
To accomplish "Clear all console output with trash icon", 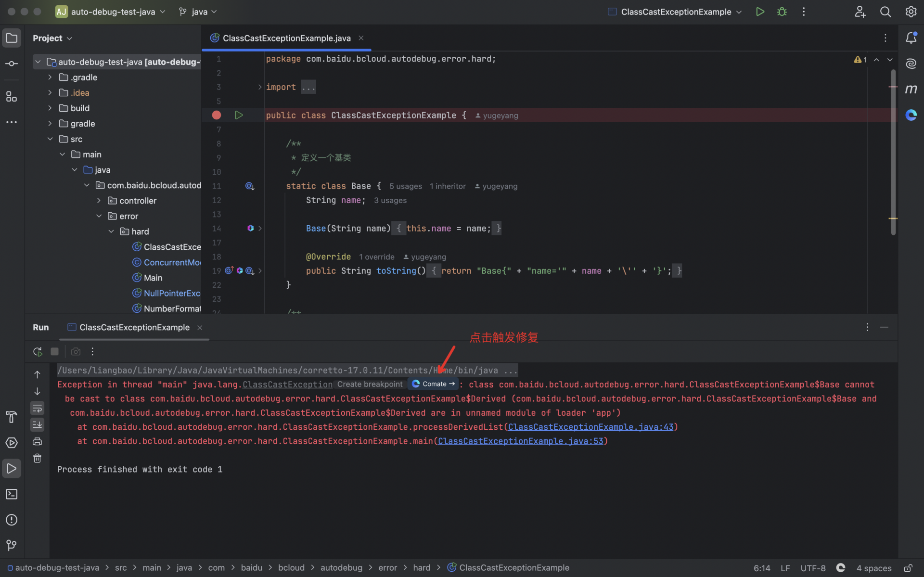I will [x=37, y=459].
